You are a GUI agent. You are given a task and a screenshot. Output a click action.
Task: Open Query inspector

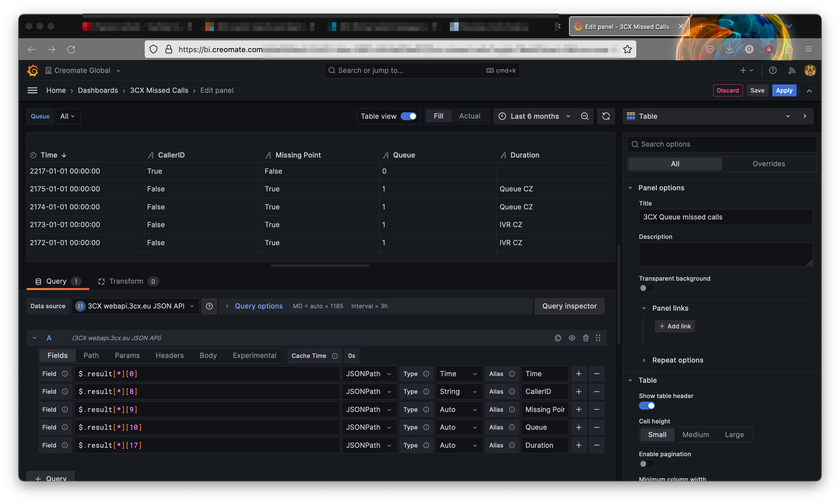click(569, 306)
